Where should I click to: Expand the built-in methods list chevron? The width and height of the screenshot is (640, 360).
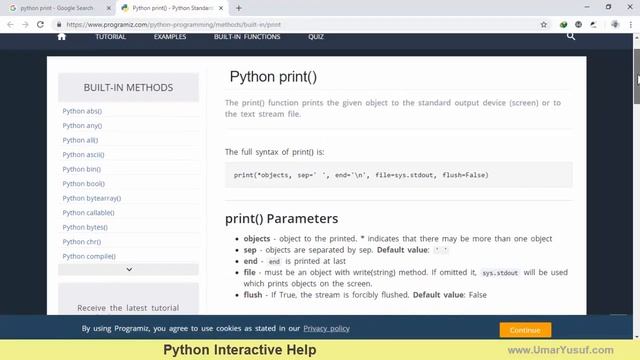(x=129, y=269)
